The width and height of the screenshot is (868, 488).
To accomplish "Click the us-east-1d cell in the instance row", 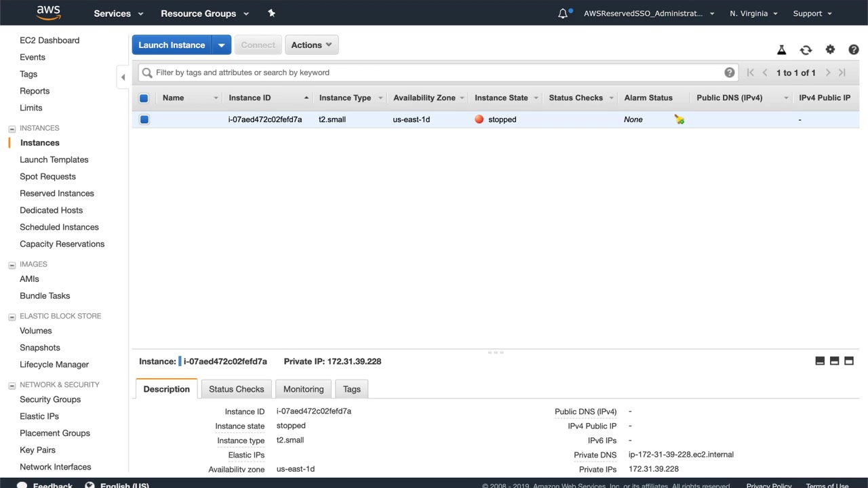I will pos(412,119).
